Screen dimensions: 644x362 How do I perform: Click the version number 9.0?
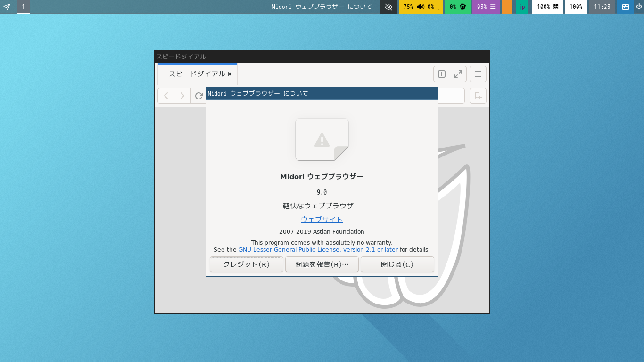322,192
